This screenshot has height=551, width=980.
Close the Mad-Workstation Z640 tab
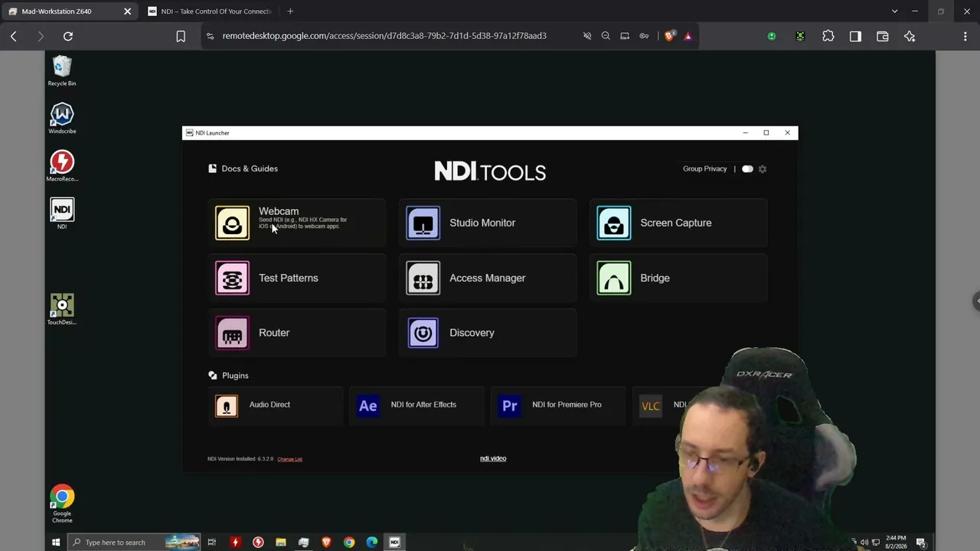[x=127, y=11]
